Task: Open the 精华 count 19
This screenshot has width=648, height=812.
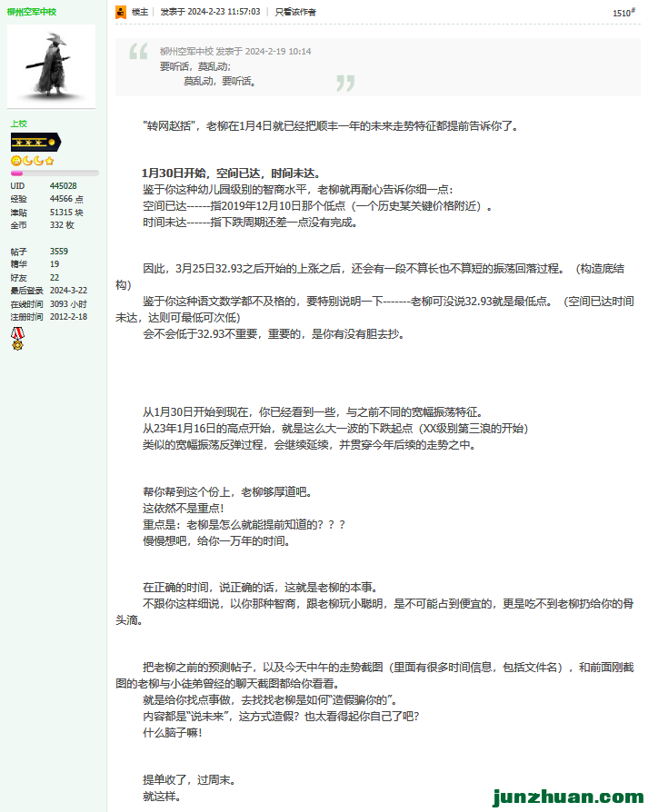Action: (x=54, y=264)
